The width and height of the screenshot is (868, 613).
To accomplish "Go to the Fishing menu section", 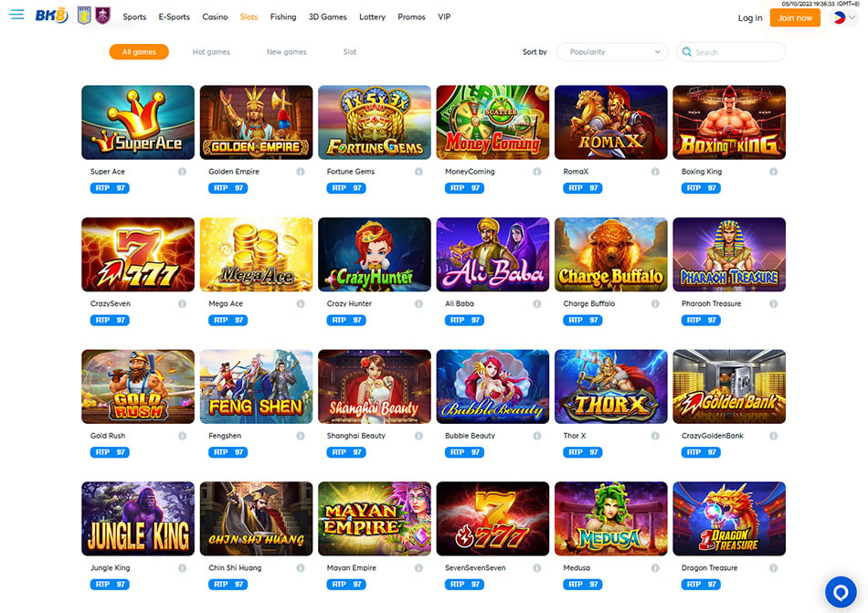I will pyautogui.click(x=283, y=17).
